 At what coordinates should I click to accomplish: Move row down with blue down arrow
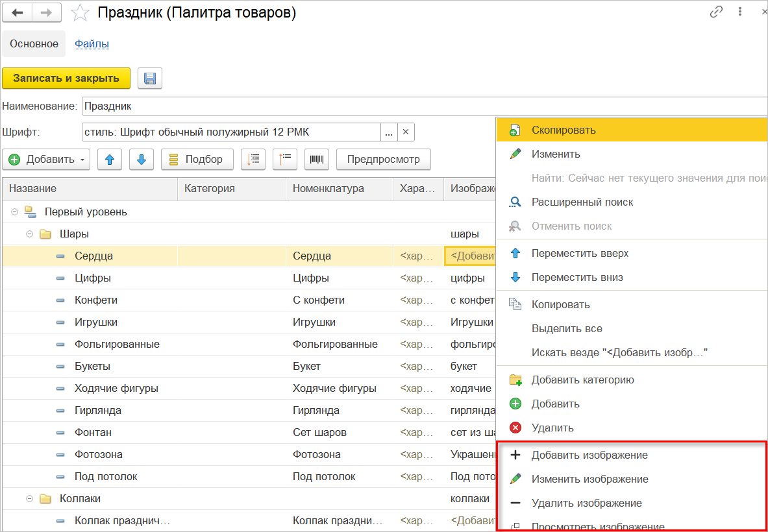142,160
